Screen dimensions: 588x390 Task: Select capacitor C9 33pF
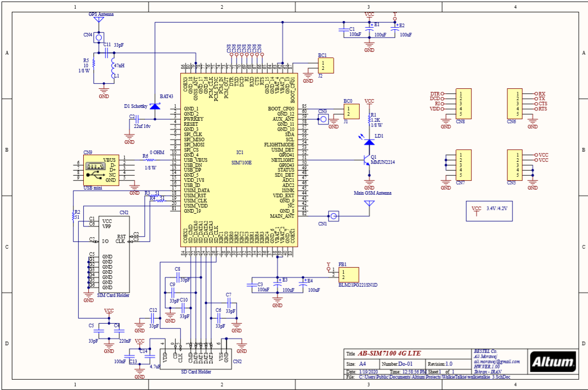[173, 292]
